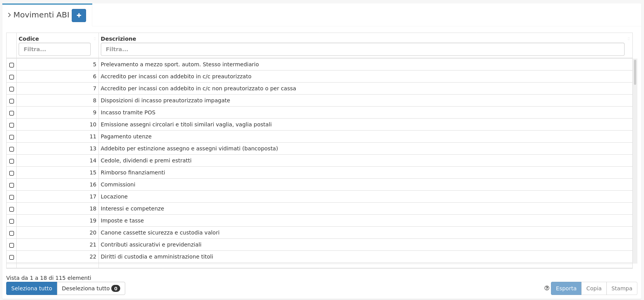Click the table's vertical scrollbar thumb

click(635, 72)
